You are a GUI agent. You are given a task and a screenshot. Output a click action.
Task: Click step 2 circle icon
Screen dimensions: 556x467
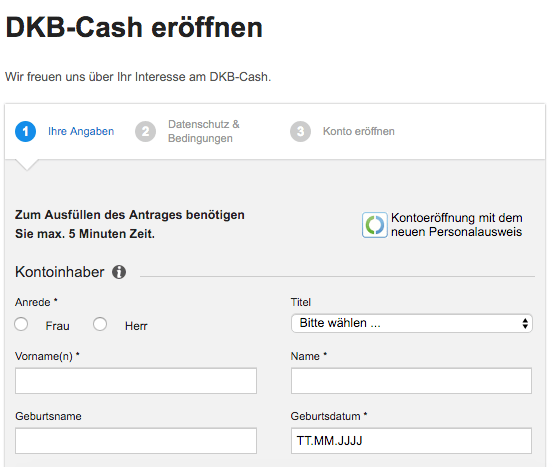(145, 131)
